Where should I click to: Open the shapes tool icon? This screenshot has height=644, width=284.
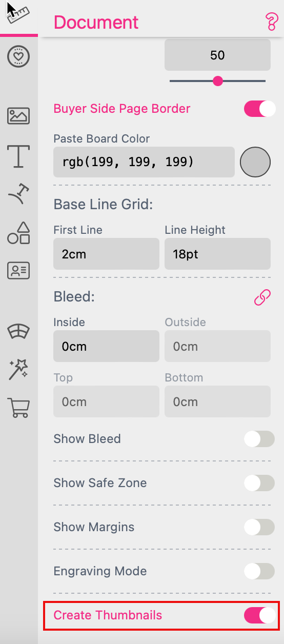point(18,233)
